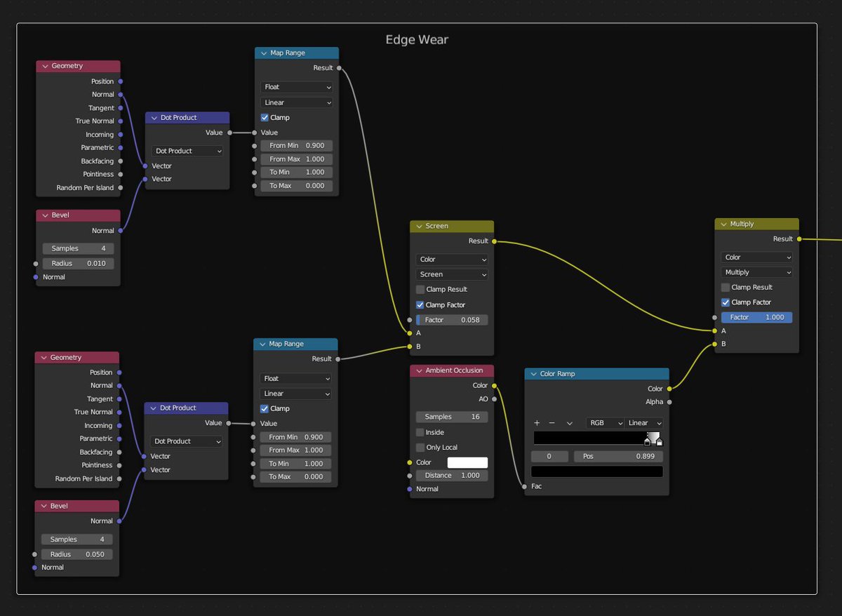Open Float data type dropdown in upper Map Range
This screenshot has height=616, width=842.
coord(297,87)
